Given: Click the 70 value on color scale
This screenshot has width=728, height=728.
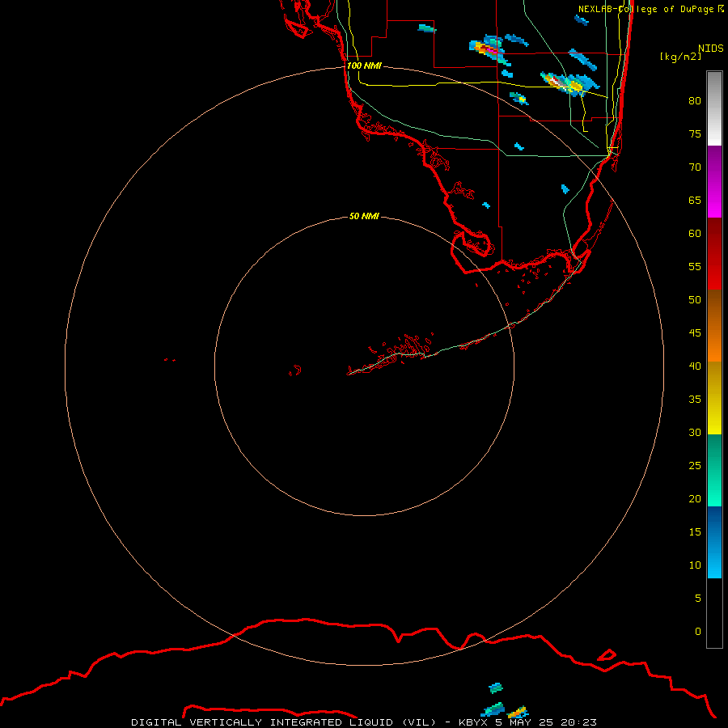Looking at the screenshot, I should point(695,167).
